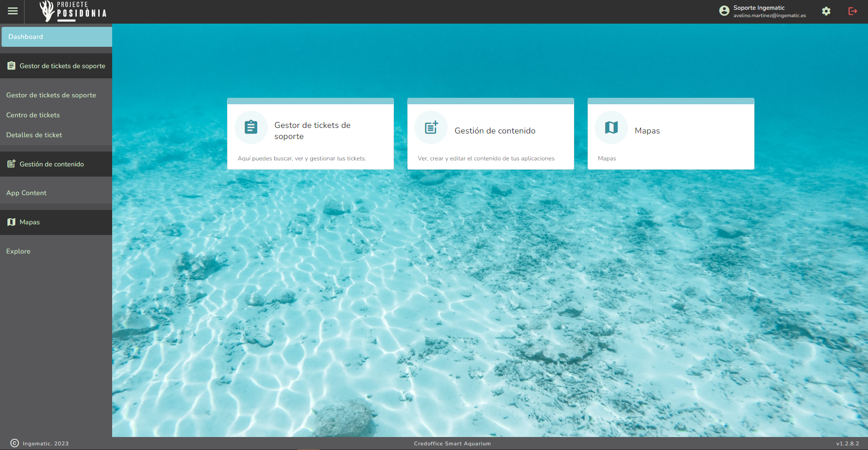Click the red logout icon
This screenshot has height=450, width=868.
(x=852, y=11)
